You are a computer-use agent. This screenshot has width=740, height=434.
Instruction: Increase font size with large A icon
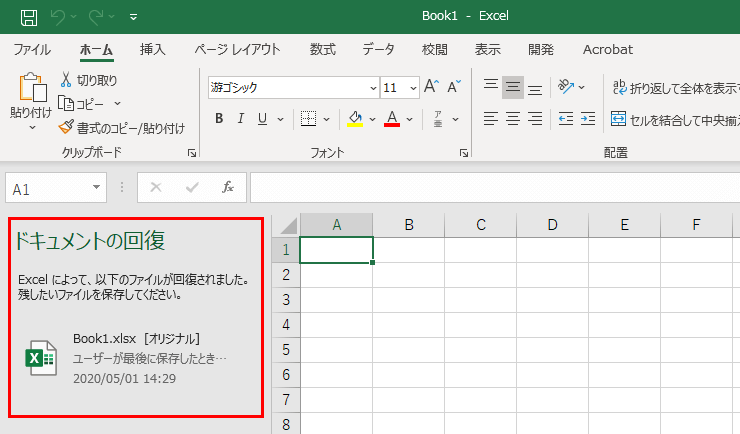tap(431, 86)
